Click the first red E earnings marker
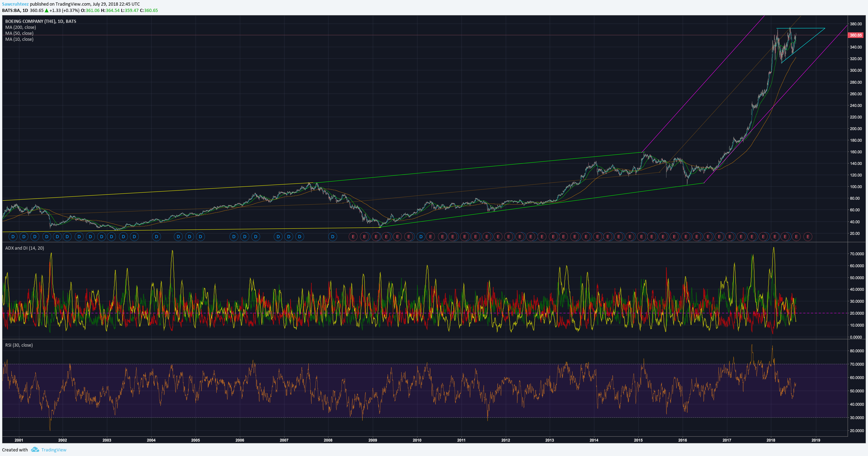 [x=353, y=237]
